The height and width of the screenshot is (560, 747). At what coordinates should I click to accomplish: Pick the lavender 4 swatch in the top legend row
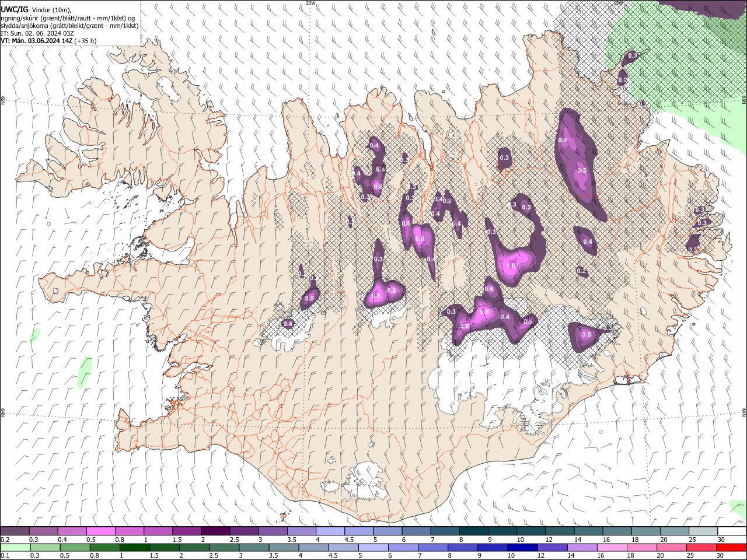(330, 531)
